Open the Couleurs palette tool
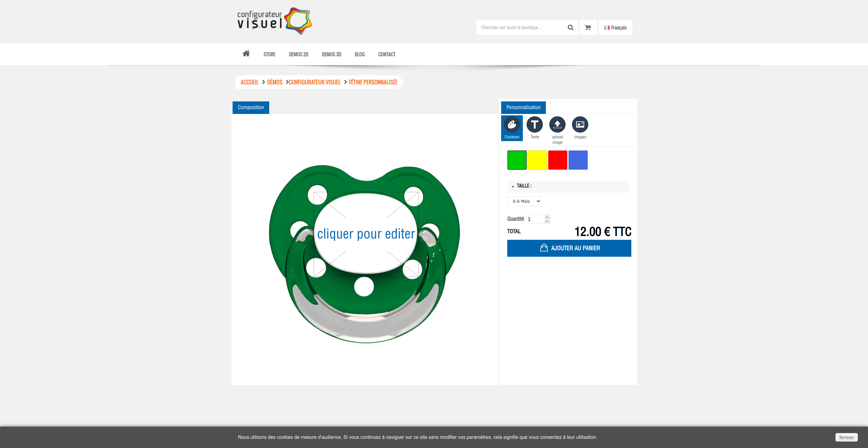868x448 pixels. tap(512, 128)
